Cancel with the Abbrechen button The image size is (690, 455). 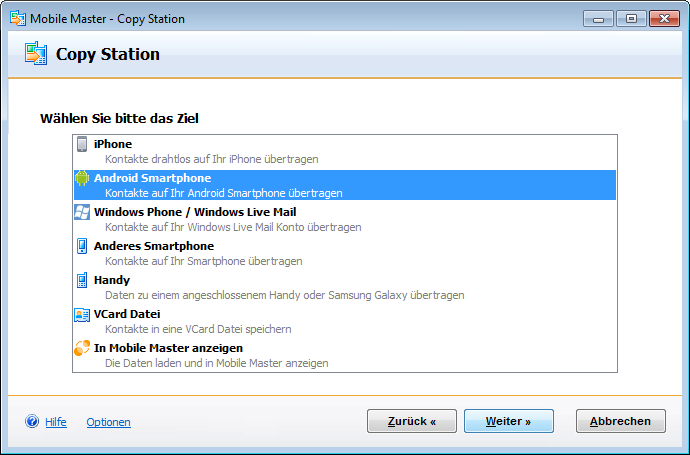click(x=620, y=421)
